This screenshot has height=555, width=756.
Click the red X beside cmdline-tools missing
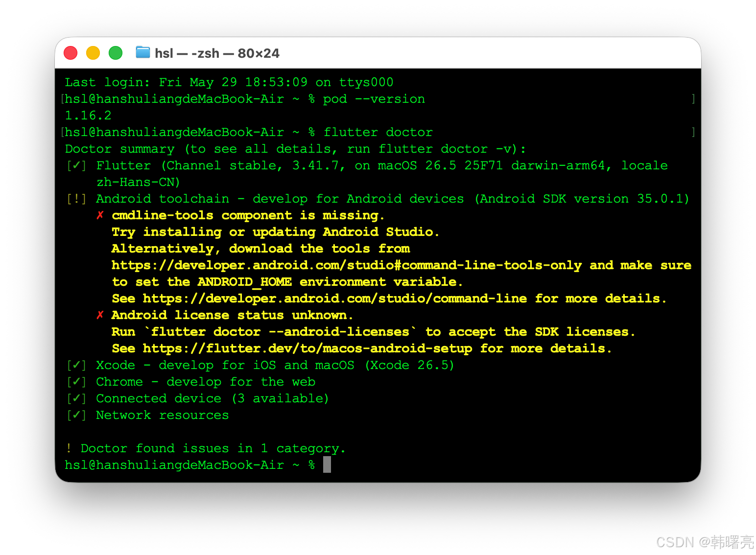(x=100, y=215)
